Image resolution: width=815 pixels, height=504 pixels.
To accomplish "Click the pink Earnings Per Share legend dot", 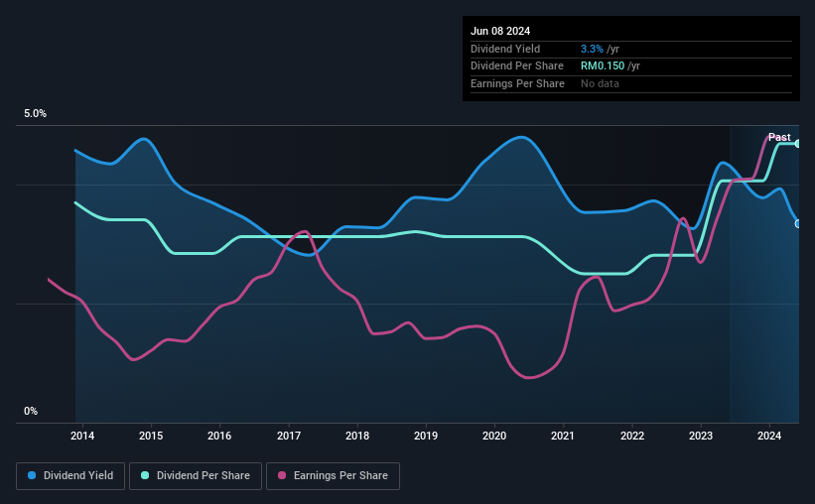I will point(282,475).
